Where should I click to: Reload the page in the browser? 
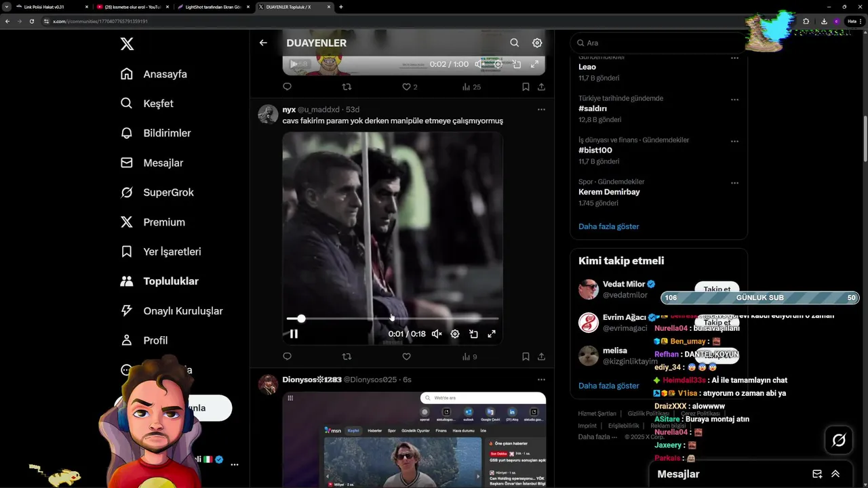tap(31, 21)
